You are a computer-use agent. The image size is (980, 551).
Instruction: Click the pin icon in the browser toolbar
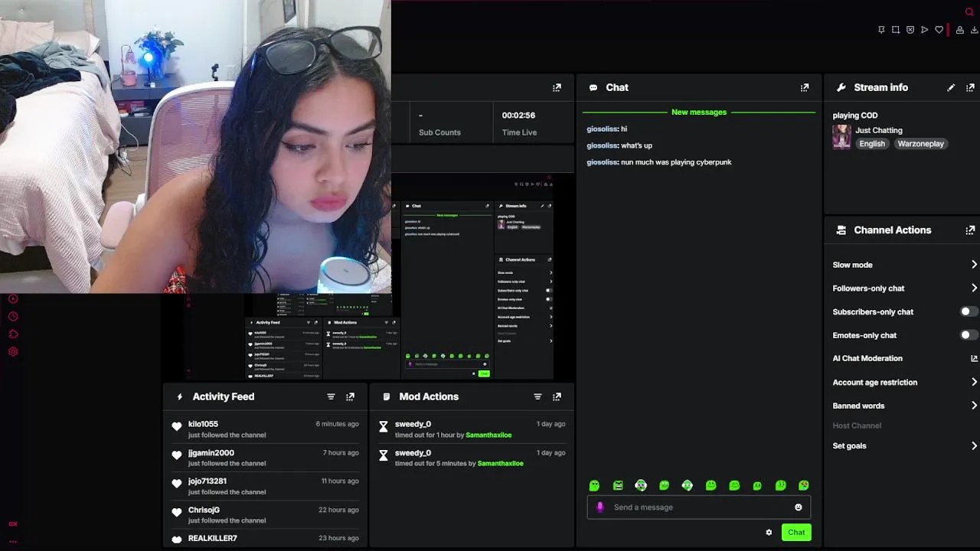[x=881, y=30]
